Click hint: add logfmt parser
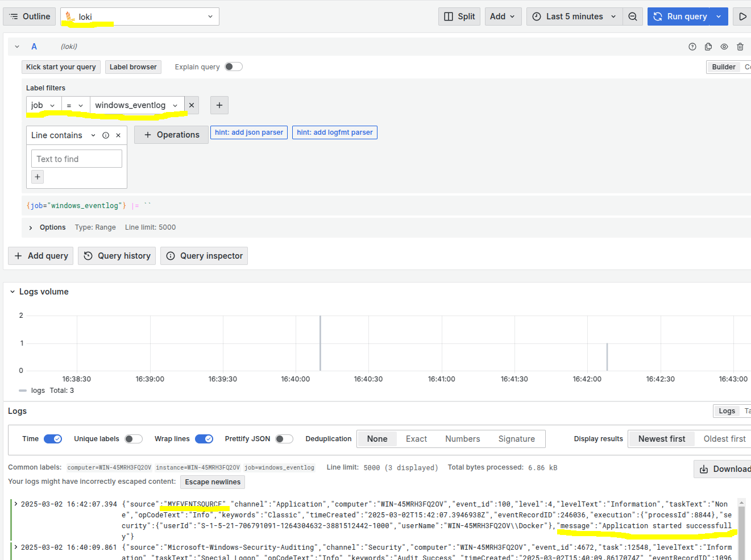The height and width of the screenshot is (560, 751). tap(335, 132)
